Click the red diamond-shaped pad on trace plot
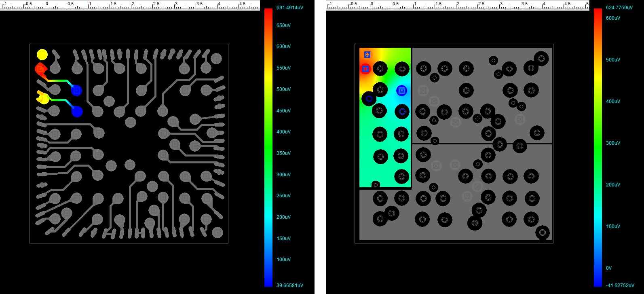Image resolution: width=644 pixels, height=294 pixels. [40, 69]
